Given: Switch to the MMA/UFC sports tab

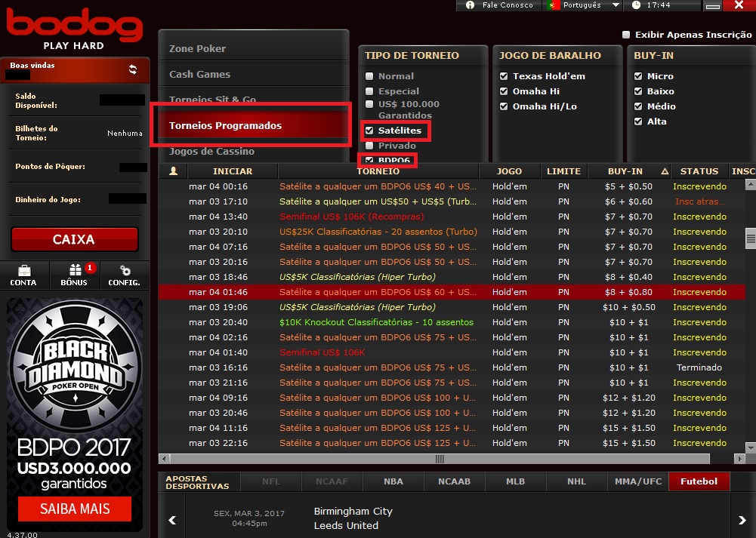Looking at the screenshot, I should coord(638,481).
